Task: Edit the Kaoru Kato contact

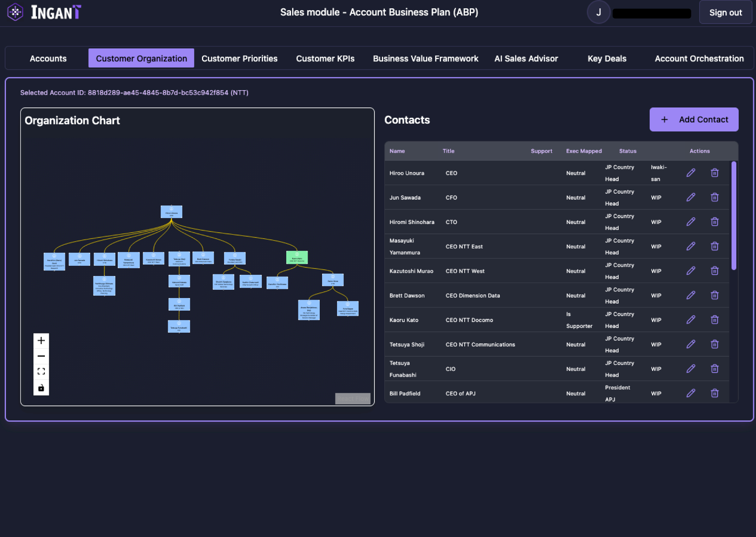Action: pos(691,320)
